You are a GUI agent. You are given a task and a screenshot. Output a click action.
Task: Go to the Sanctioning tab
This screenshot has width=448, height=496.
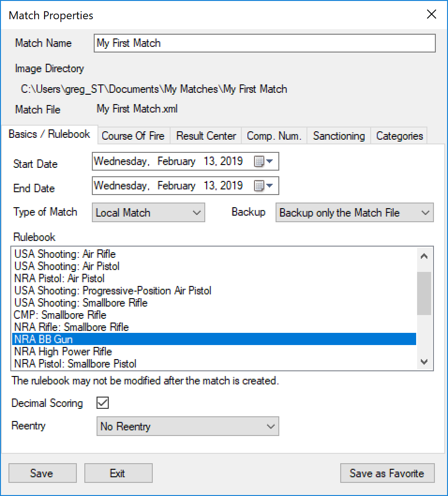pos(339,136)
